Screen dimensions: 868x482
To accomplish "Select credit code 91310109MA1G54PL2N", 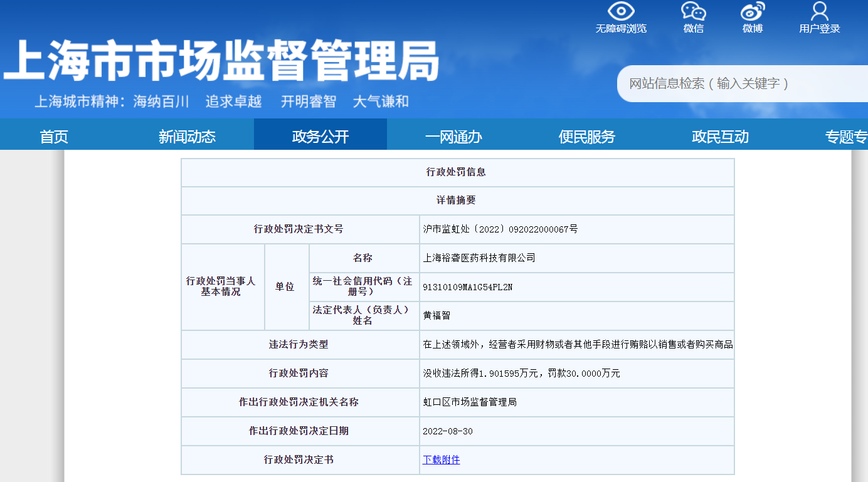I will click(468, 287).
